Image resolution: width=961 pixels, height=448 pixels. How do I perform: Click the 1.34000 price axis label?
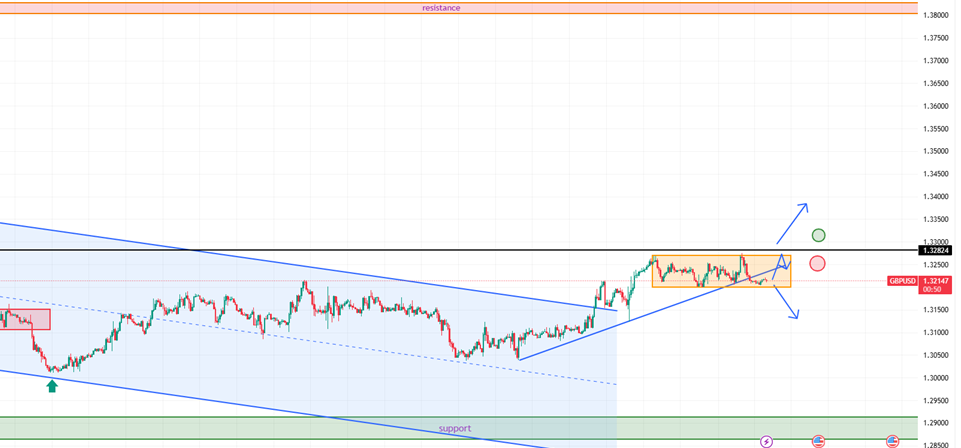(x=936, y=197)
